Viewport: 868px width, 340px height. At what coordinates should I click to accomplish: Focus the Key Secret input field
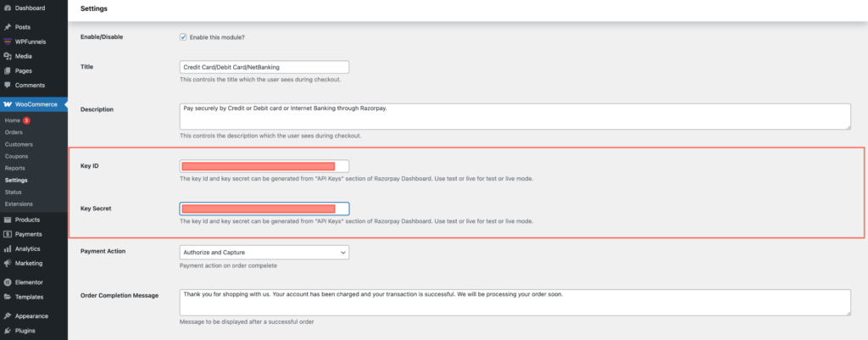tap(264, 209)
